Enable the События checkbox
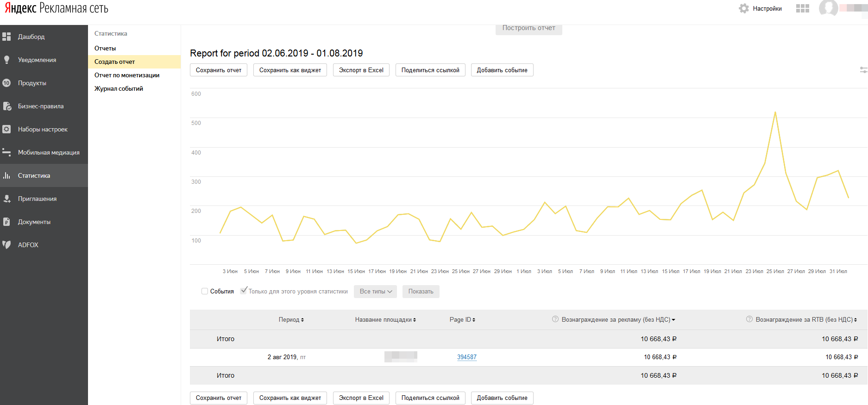The image size is (868, 405). (205, 291)
